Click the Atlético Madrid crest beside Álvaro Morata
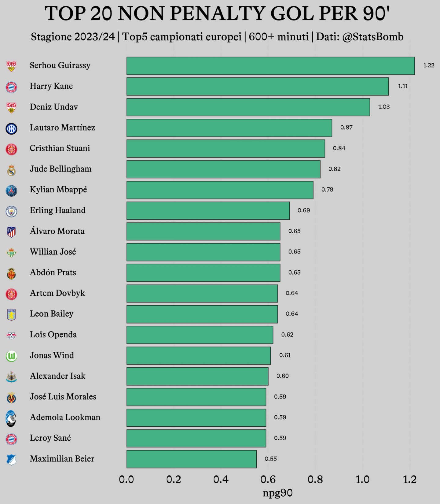 point(11,232)
